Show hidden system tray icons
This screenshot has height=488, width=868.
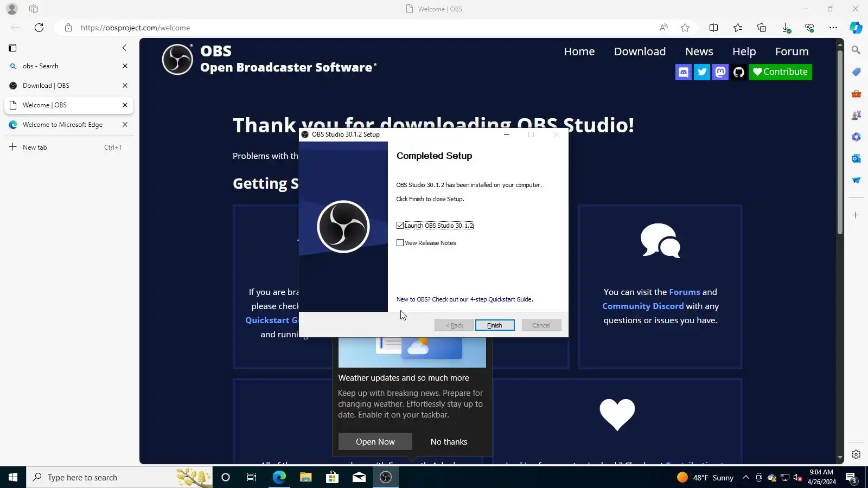pyautogui.click(x=746, y=477)
